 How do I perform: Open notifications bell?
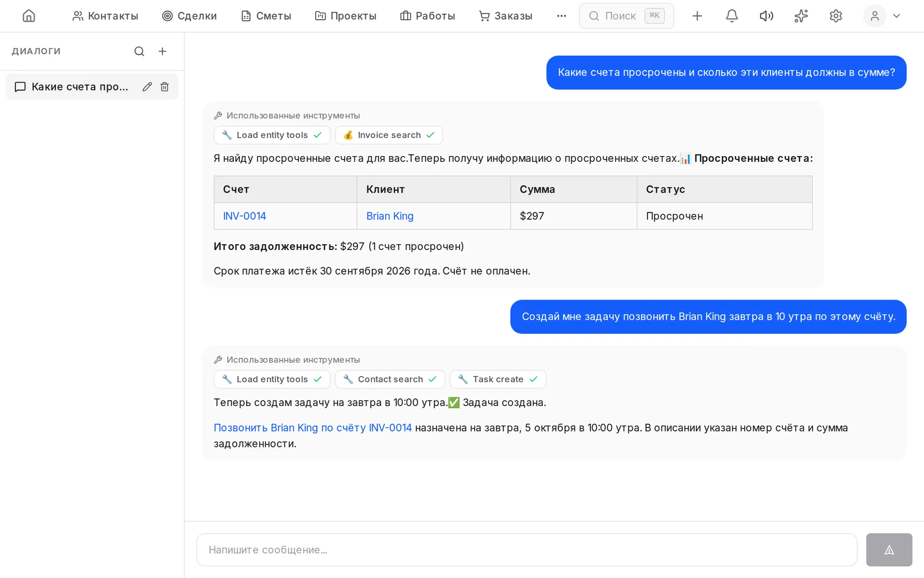(731, 16)
